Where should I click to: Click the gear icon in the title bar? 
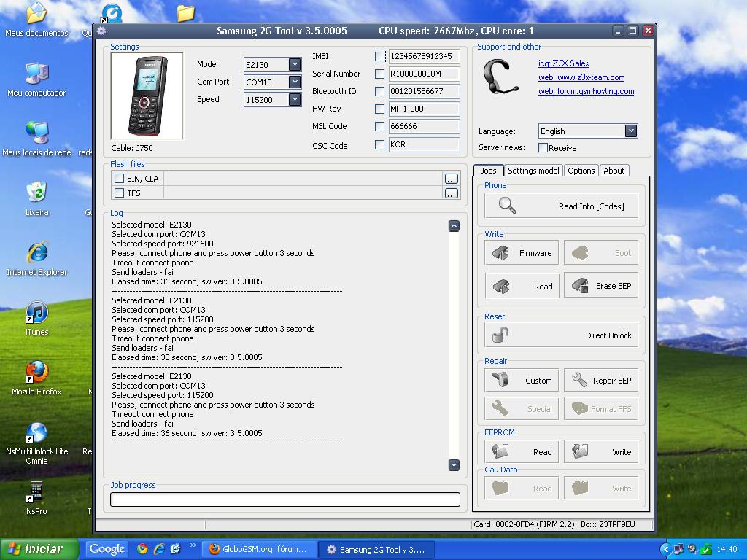[101, 31]
